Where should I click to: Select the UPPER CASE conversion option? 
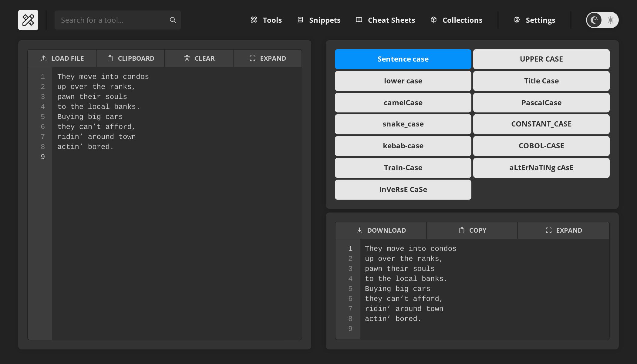pyautogui.click(x=541, y=59)
